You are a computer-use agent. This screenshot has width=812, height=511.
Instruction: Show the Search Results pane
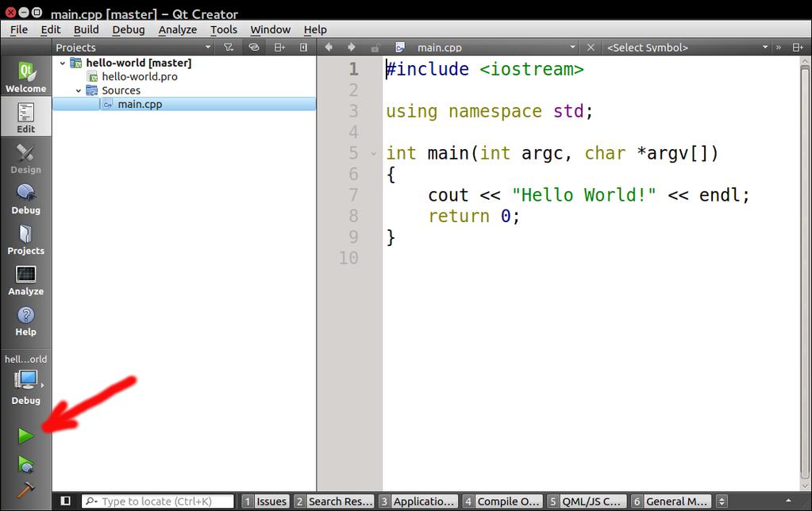[333, 501]
